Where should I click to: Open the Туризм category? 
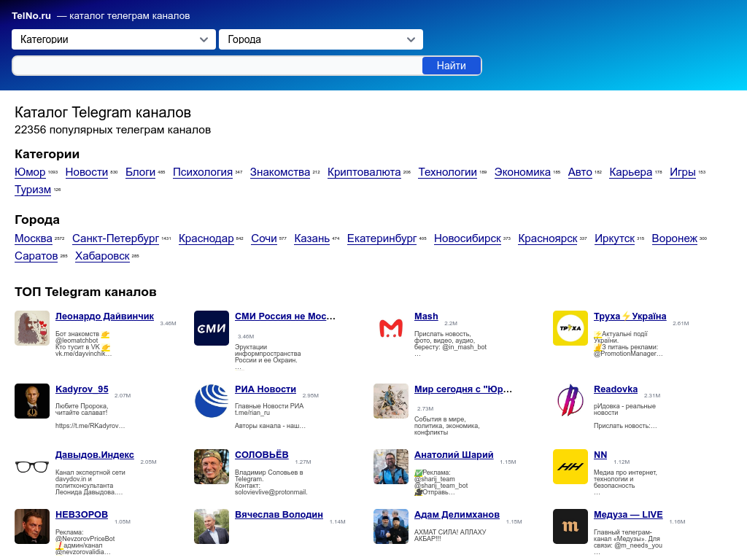(33, 190)
